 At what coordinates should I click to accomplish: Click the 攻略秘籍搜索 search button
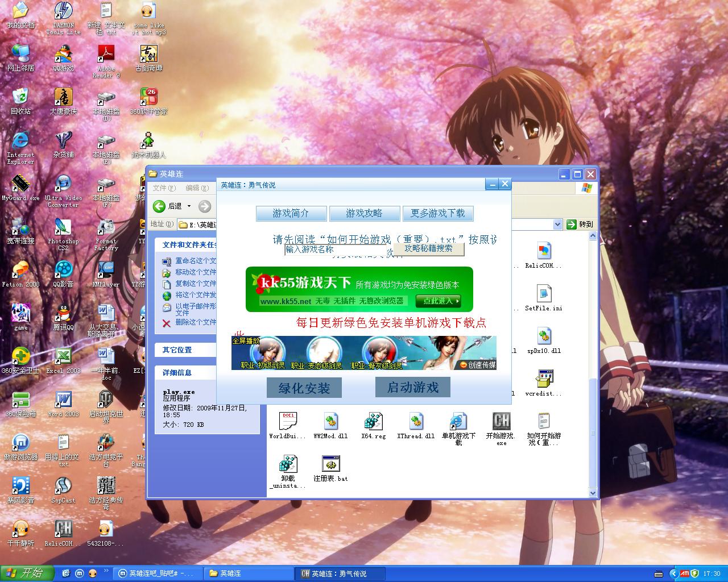click(429, 249)
